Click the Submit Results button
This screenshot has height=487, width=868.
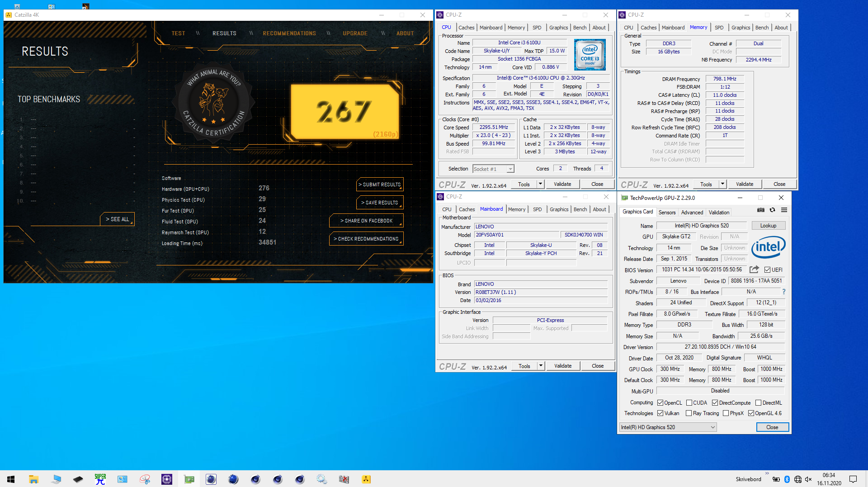(x=380, y=184)
